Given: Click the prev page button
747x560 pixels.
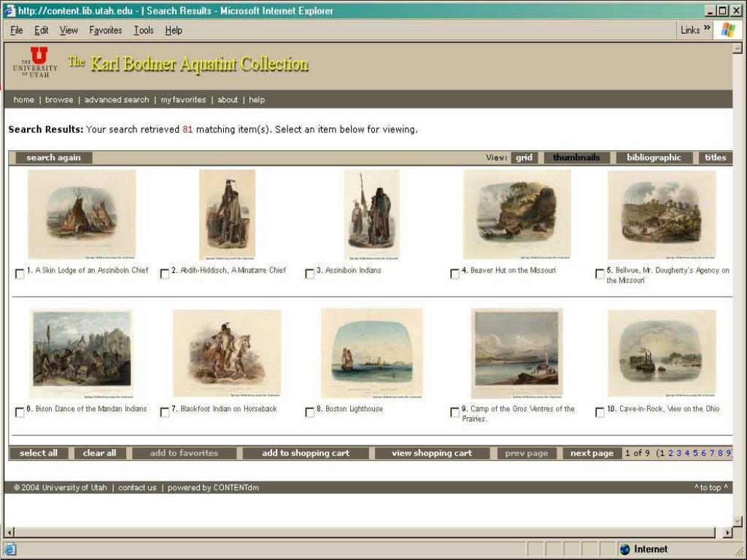Looking at the screenshot, I should point(527,453).
